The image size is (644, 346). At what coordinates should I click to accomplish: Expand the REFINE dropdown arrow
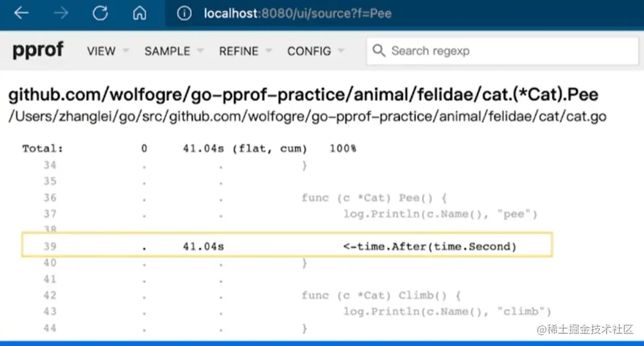tap(268, 51)
